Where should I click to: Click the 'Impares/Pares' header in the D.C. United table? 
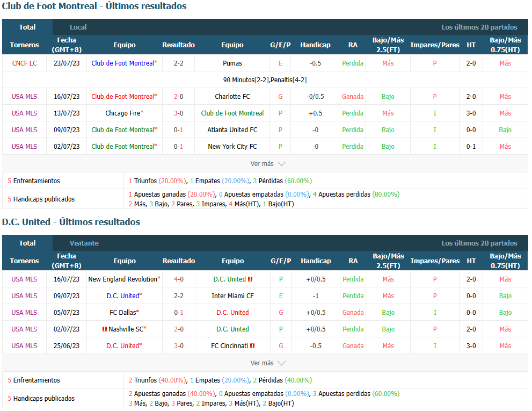coord(435,261)
